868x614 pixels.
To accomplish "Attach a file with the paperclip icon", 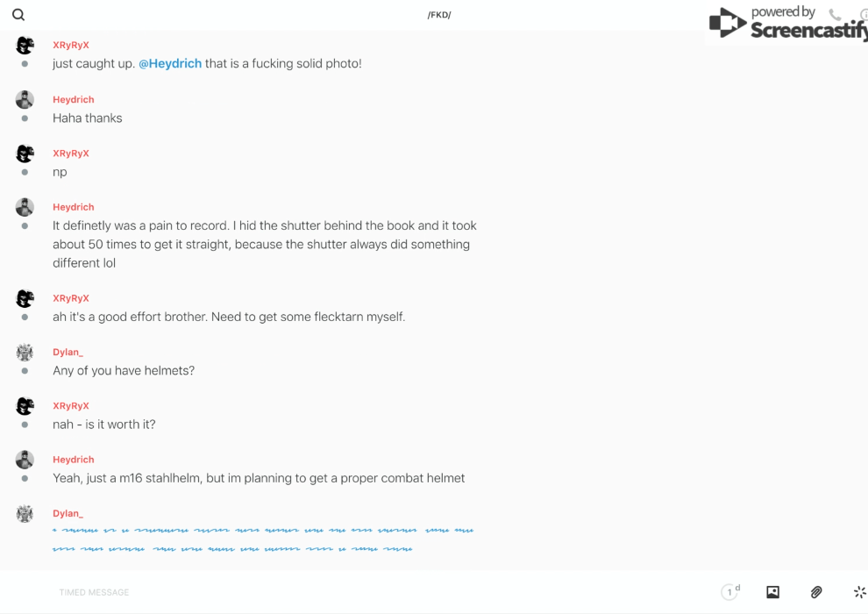I will pos(816,592).
